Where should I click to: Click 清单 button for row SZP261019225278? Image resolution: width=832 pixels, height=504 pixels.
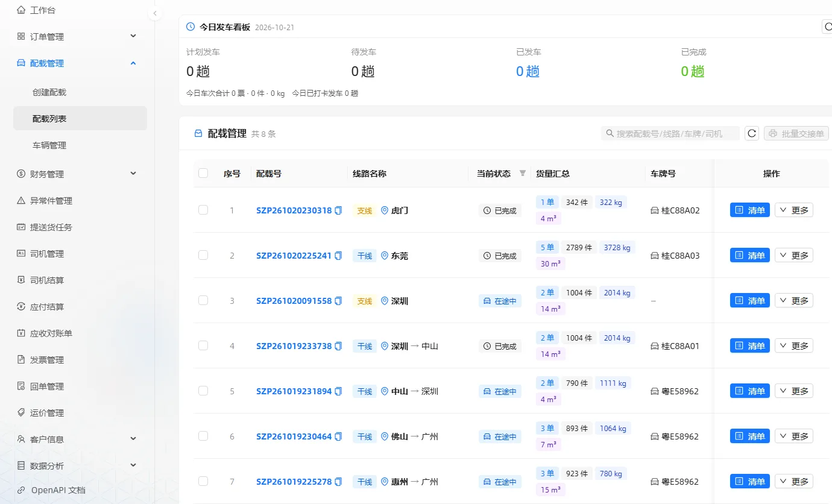[749, 482]
